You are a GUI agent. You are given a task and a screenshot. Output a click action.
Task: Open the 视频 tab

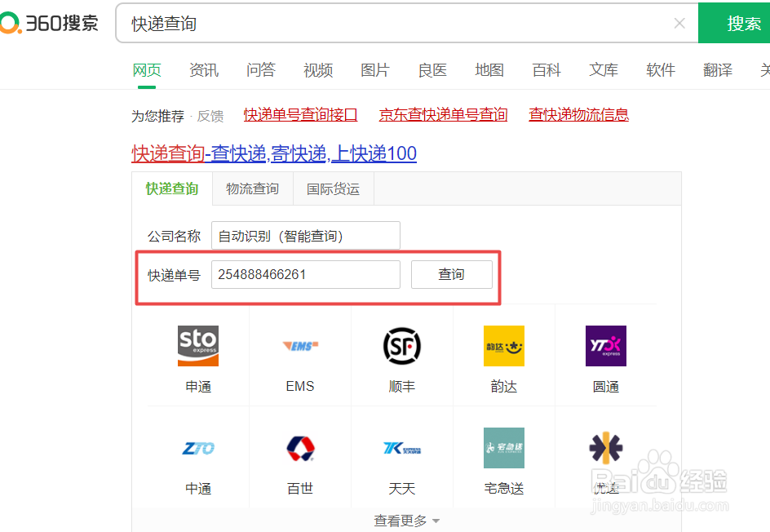pos(318,70)
